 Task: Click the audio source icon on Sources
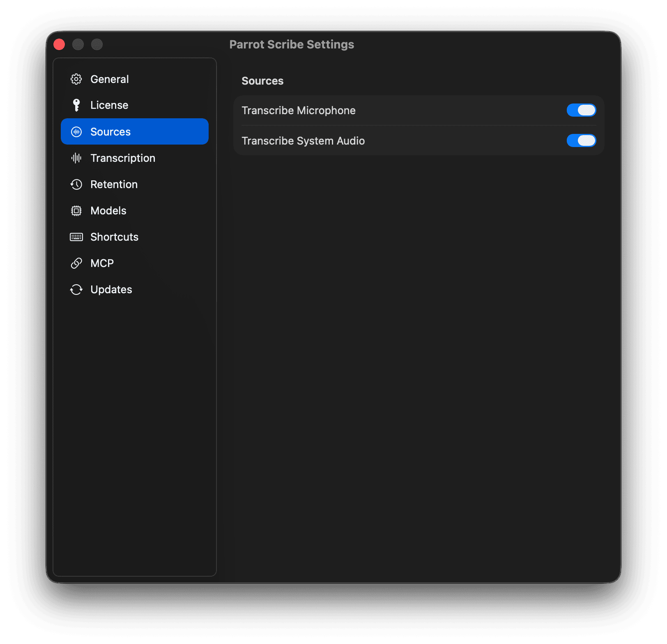(x=76, y=131)
